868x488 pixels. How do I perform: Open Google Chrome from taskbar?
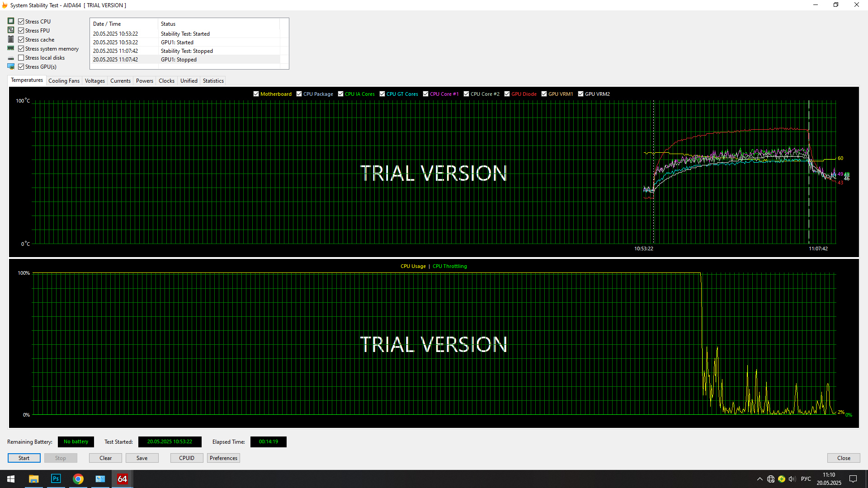pyautogui.click(x=78, y=479)
